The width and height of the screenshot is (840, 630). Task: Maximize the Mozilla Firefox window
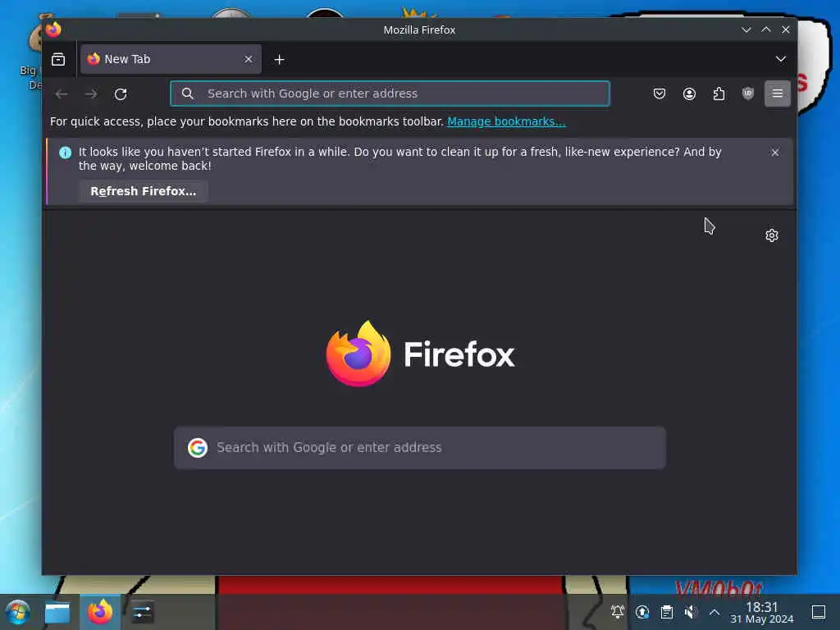(766, 30)
